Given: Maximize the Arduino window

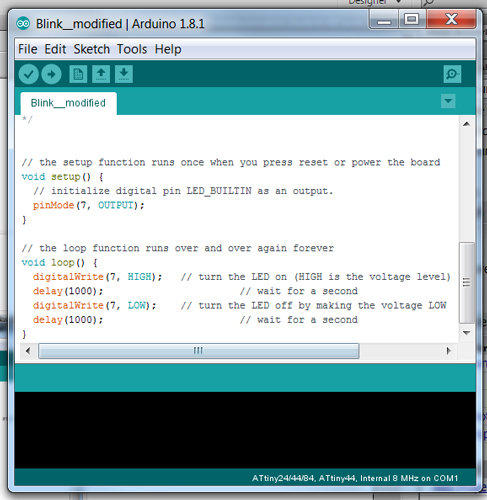Looking at the screenshot, I should tap(412, 19).
